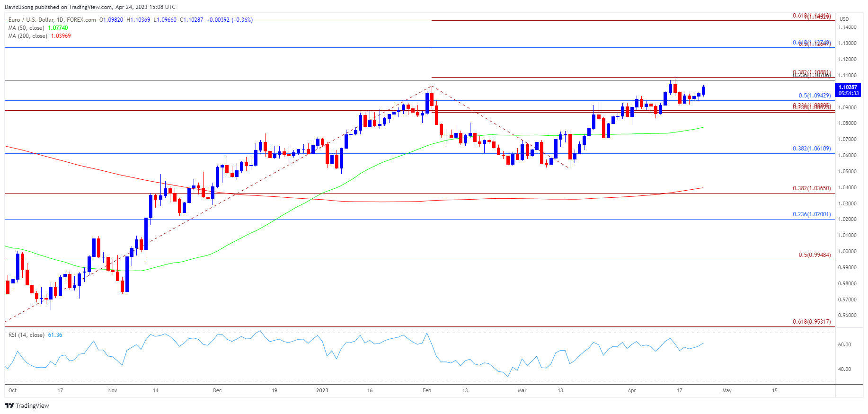868x414 pixels.
Task: Click the Feb date label on the time axis
Action: tap(427, 390)
